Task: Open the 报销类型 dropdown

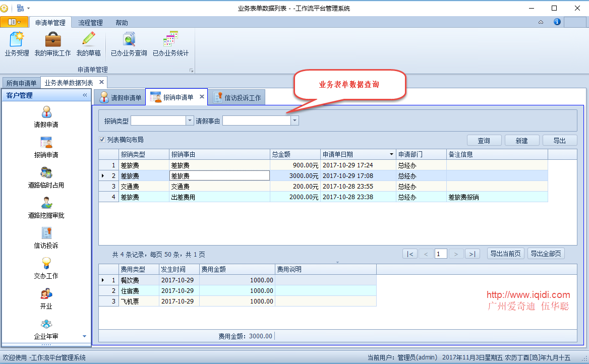Action: click(x=190, y=120)
